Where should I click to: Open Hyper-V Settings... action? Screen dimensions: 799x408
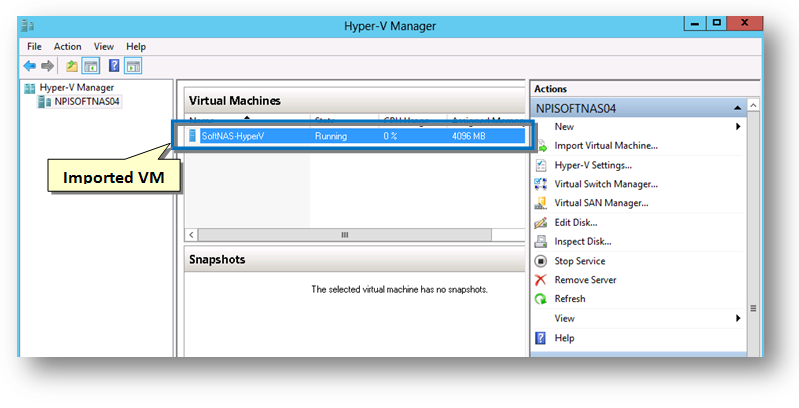point(593,165)
